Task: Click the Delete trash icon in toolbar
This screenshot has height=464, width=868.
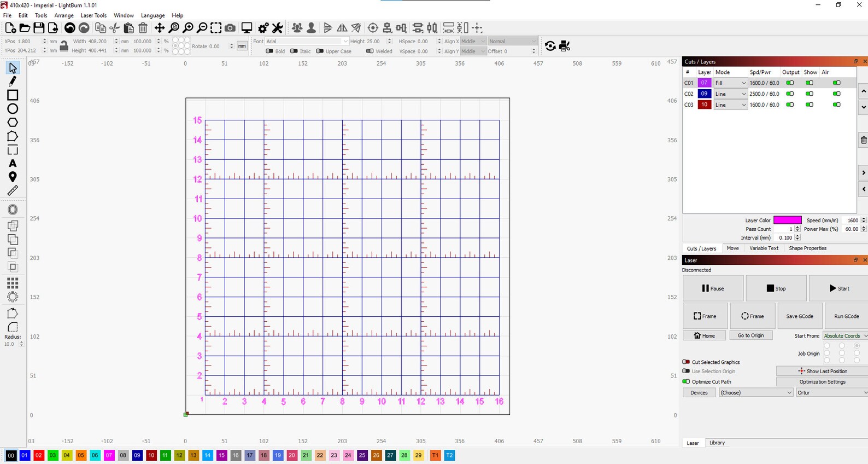Action: [143, 28]
